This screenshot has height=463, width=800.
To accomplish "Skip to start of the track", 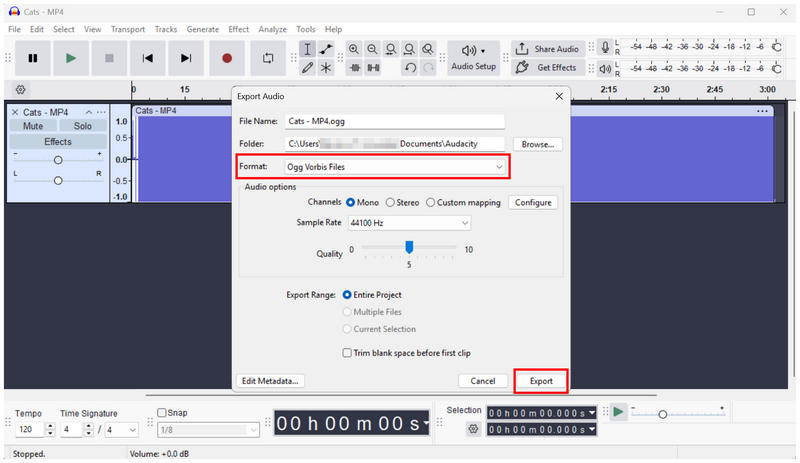I will (x=147, y=58).
